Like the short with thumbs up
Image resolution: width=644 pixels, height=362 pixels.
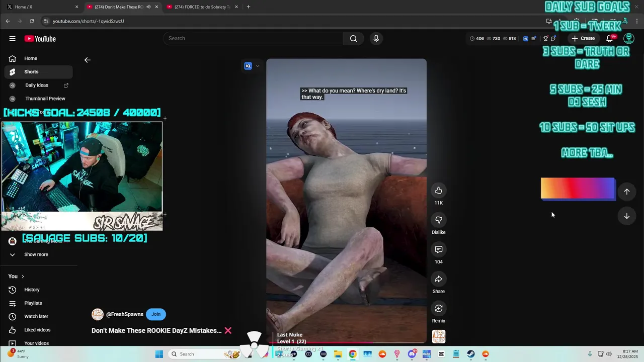pos(438,191)
